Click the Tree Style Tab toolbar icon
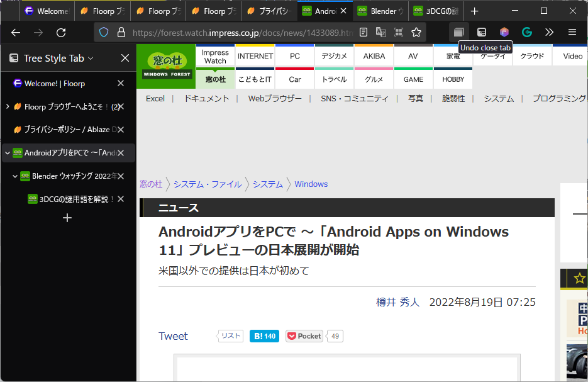588x382 pixels. click(x=482, y=32)
